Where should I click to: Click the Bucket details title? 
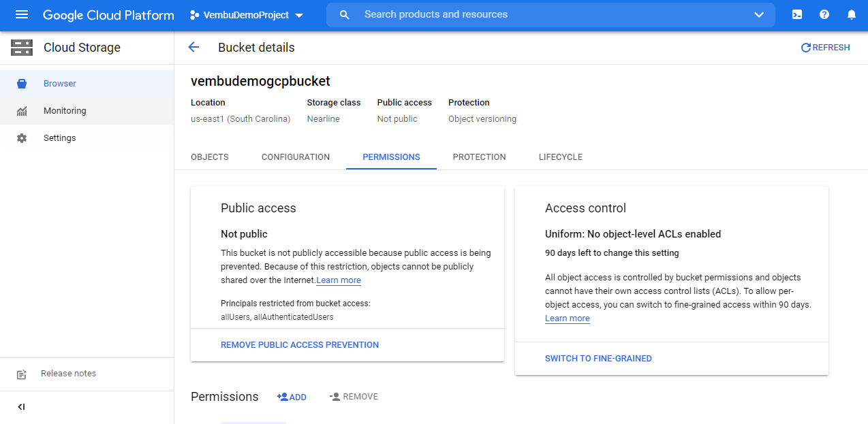[256, 48]
